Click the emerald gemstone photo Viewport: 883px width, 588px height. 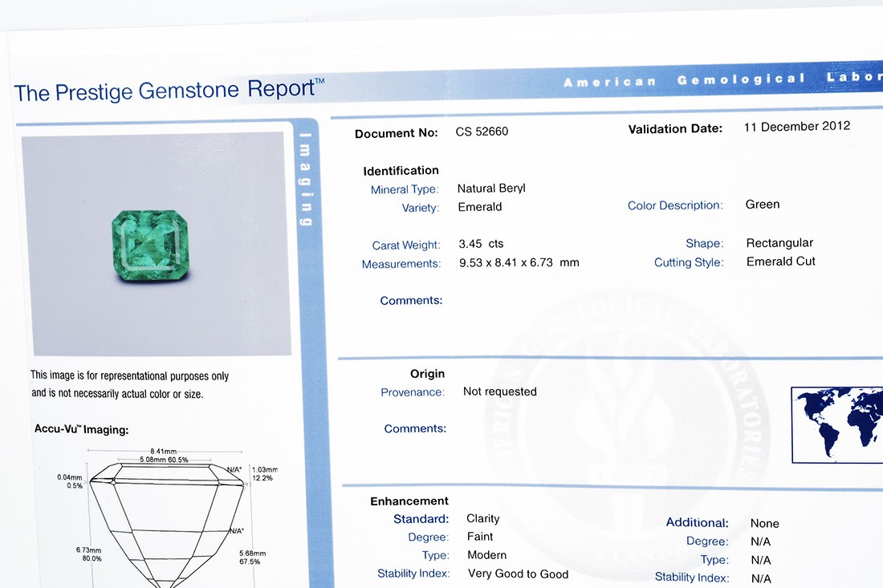click(x=156, y=244)
